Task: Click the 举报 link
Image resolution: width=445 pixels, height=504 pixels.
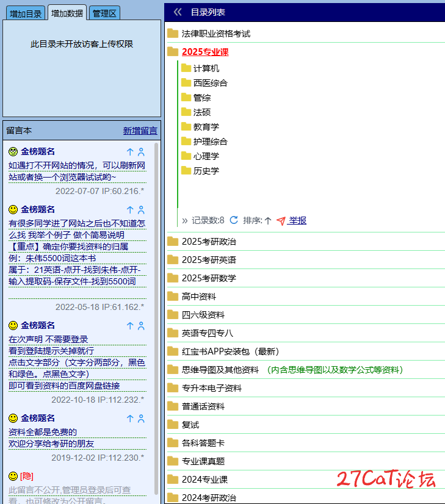Action: [x=297, y=220]
